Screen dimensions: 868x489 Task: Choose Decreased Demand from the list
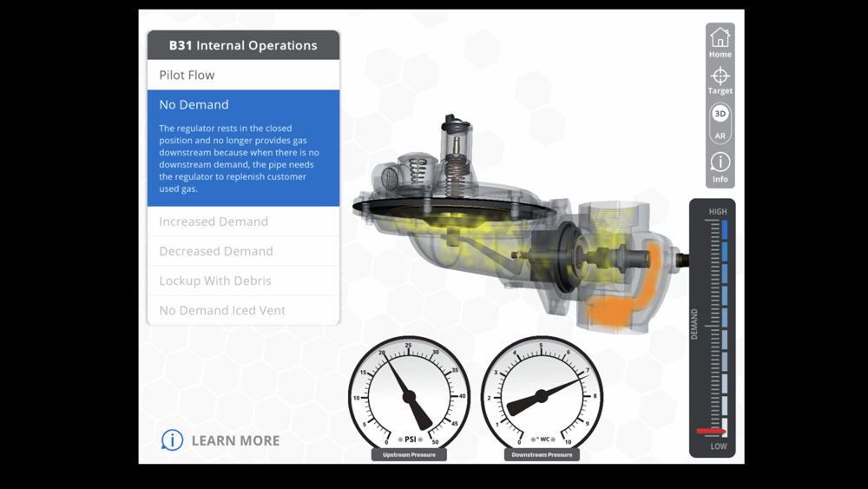244,251
